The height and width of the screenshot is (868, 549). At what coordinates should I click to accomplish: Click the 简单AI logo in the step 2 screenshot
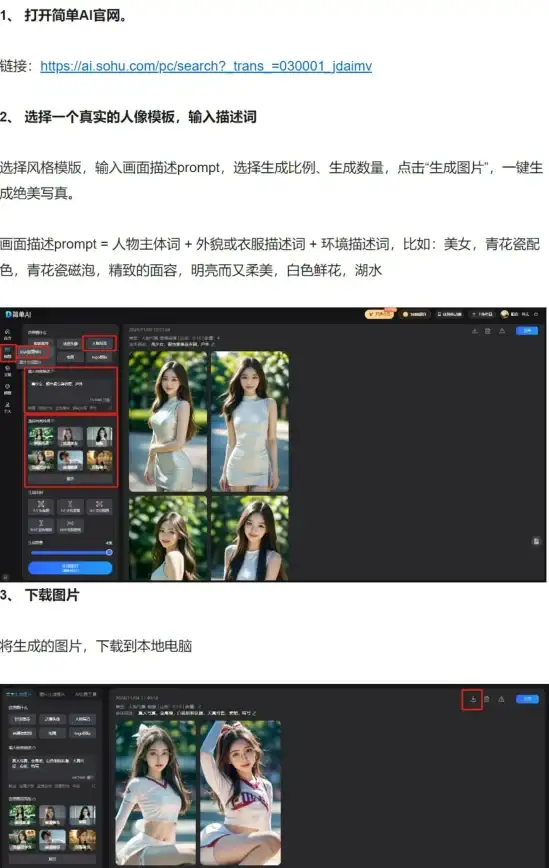18,314
